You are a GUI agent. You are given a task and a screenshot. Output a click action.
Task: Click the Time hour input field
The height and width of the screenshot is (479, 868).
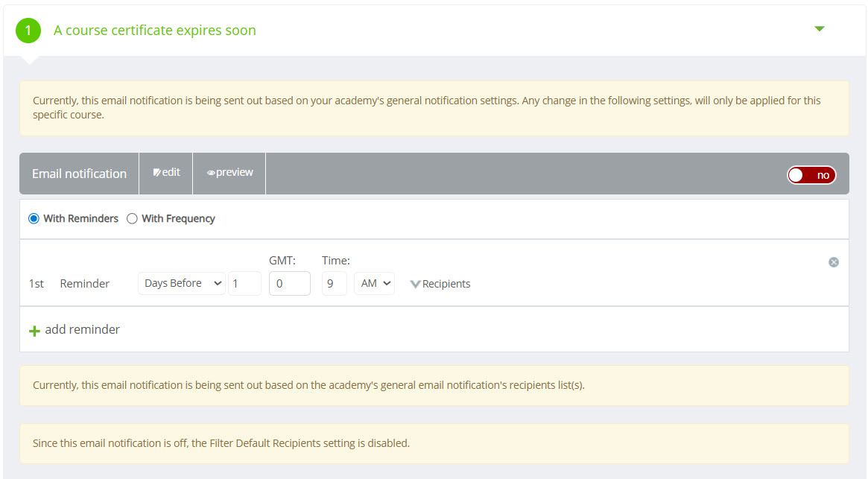[x=334, y=284]
